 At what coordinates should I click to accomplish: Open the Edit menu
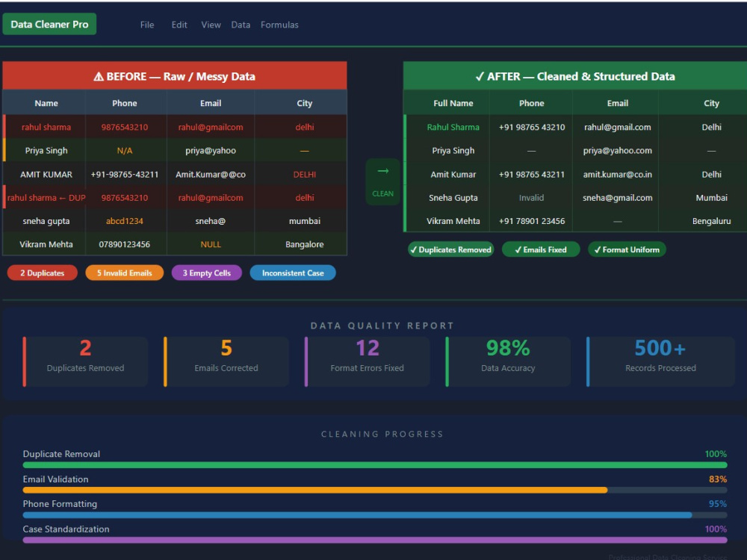point(179,25)
